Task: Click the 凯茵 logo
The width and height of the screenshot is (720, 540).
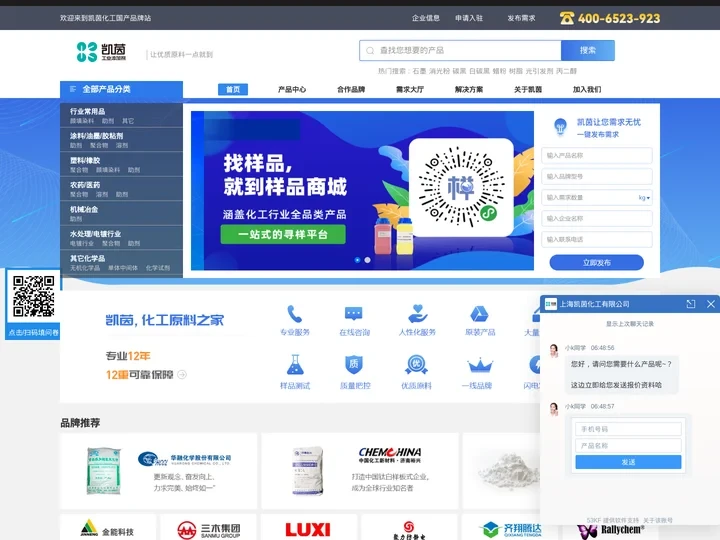Action: (x=101, y=51)
